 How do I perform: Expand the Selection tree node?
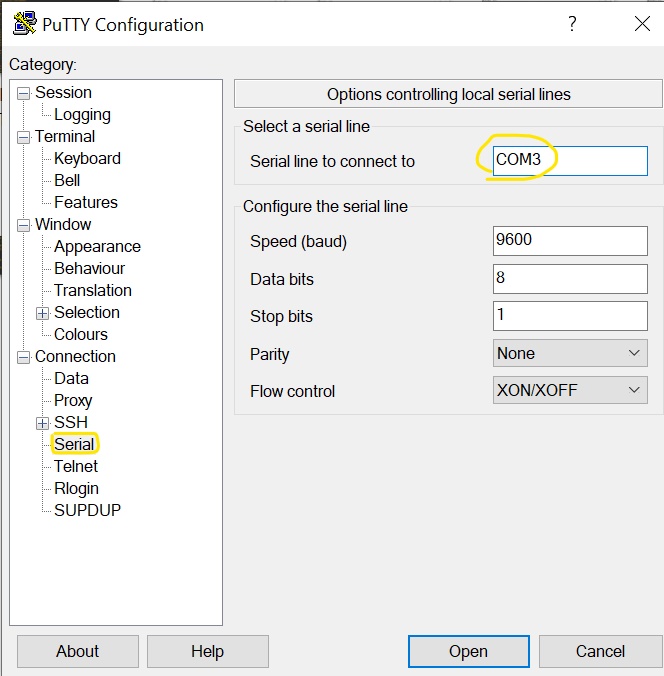[42, 313]
